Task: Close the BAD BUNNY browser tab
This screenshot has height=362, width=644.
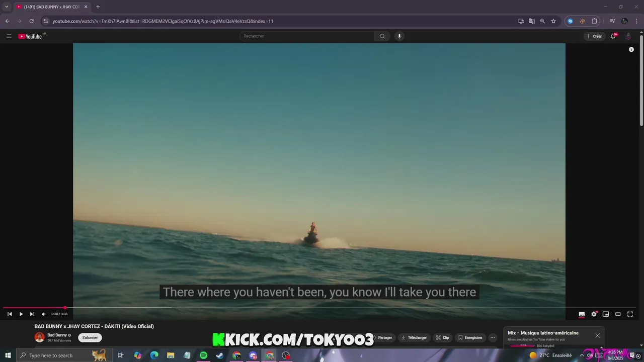Action: 86,7
